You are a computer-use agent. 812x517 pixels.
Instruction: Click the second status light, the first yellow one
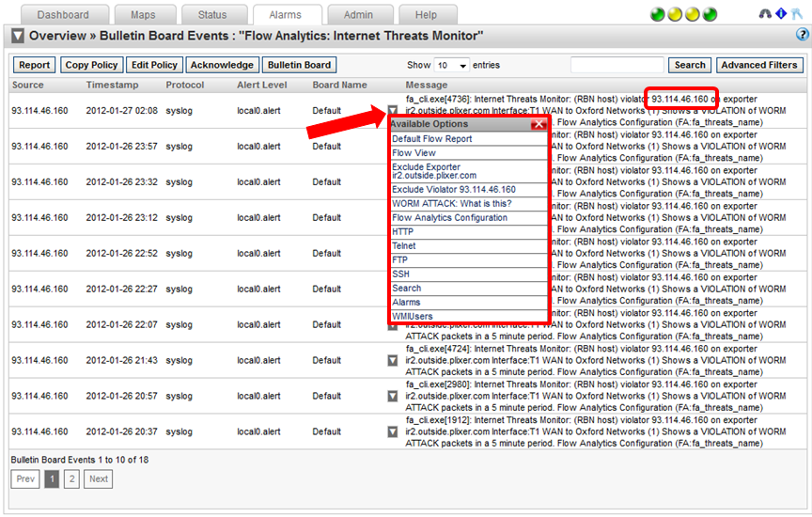tap(676, 15)
